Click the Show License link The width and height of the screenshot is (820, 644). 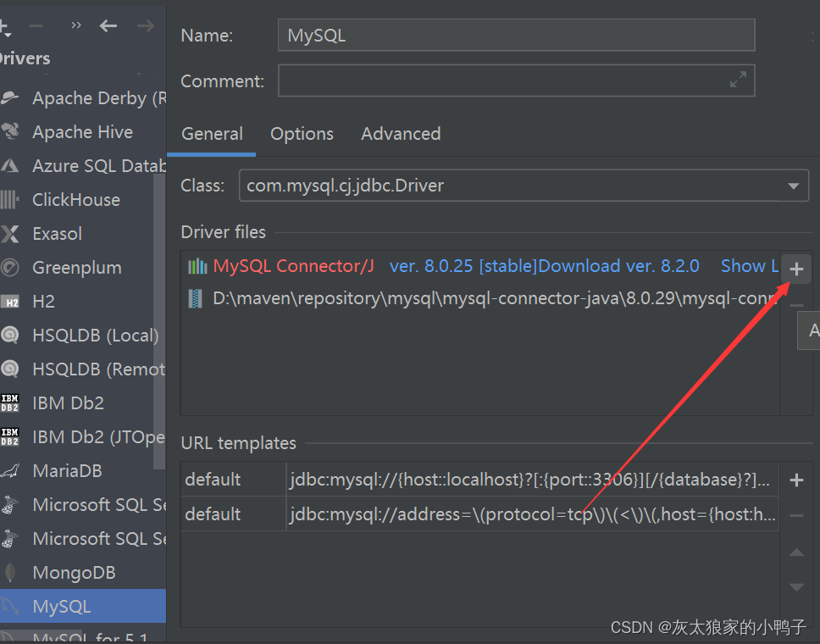750,266
